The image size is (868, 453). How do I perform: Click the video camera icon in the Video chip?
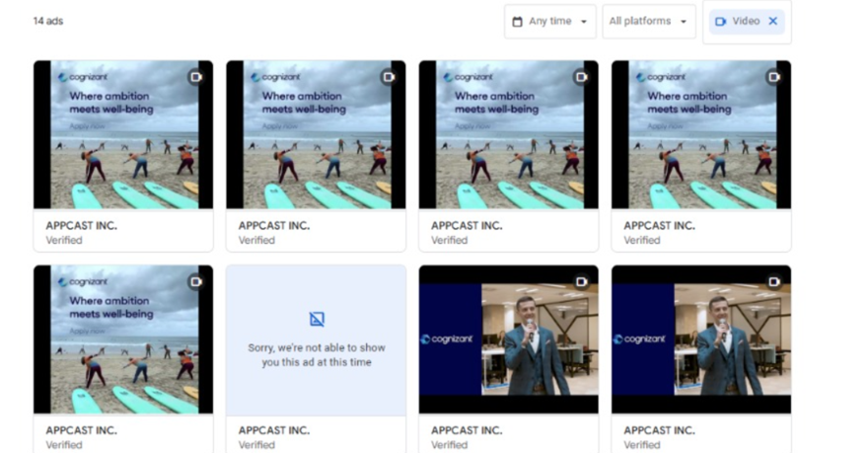point(721,22)
